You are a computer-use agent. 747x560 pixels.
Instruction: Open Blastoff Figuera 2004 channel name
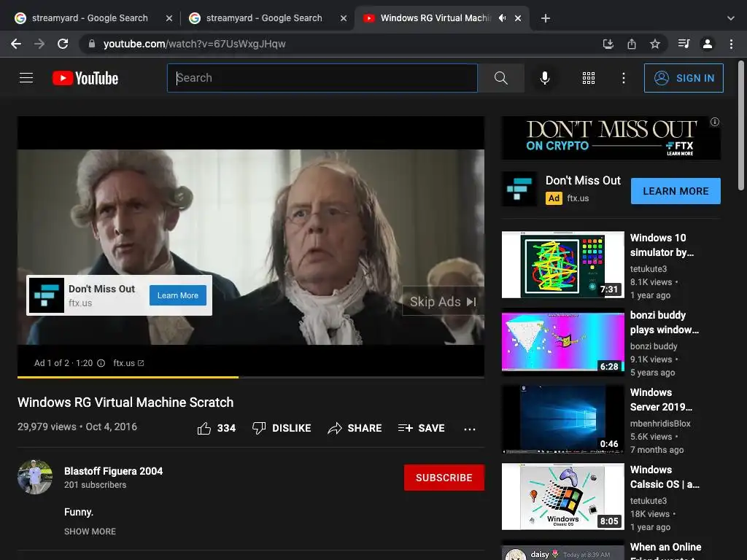tap(113, 471)
